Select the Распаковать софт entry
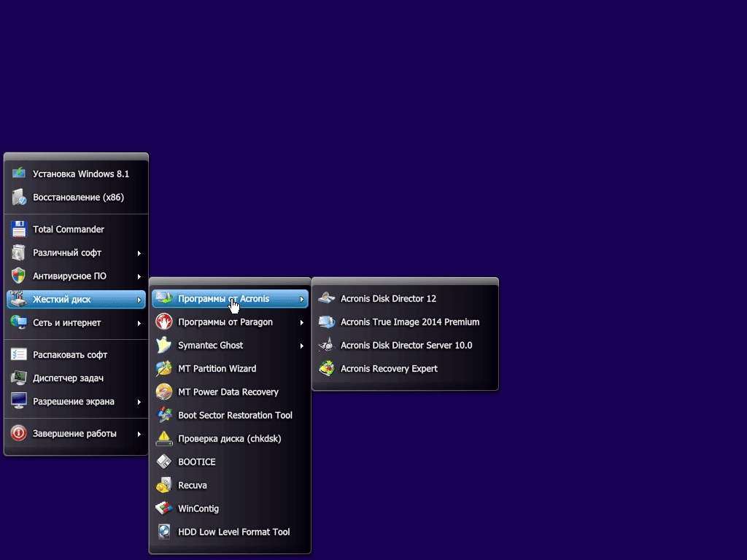Screen dimensions: 747x560 (x=76, y=354)
